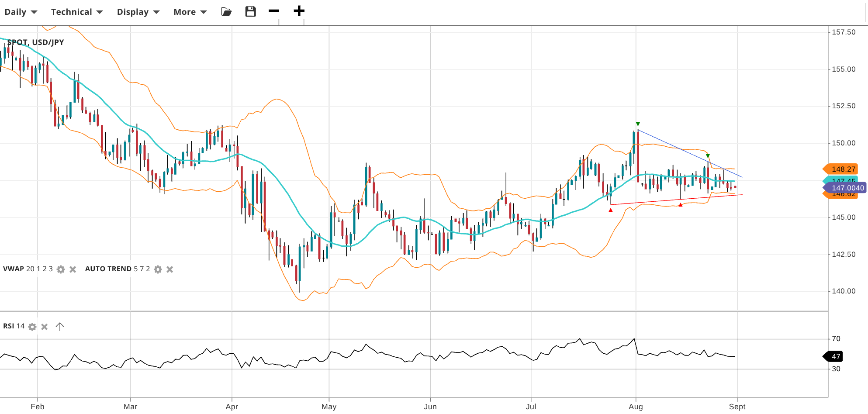Image resolution: width=868 pixels, height=414 pixels.
Task: Zoom out with the minus icon
Action: coord(274,11)
